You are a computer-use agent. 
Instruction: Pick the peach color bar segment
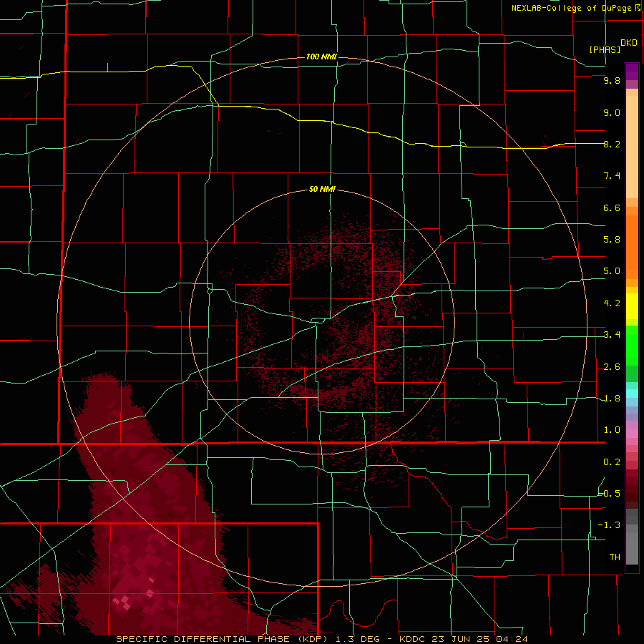(632, 147)
